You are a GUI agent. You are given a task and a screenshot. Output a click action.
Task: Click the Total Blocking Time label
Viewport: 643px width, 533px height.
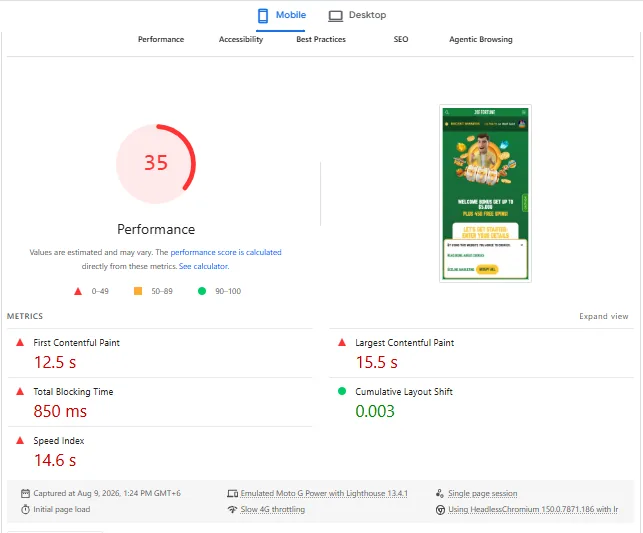(73, 392)
